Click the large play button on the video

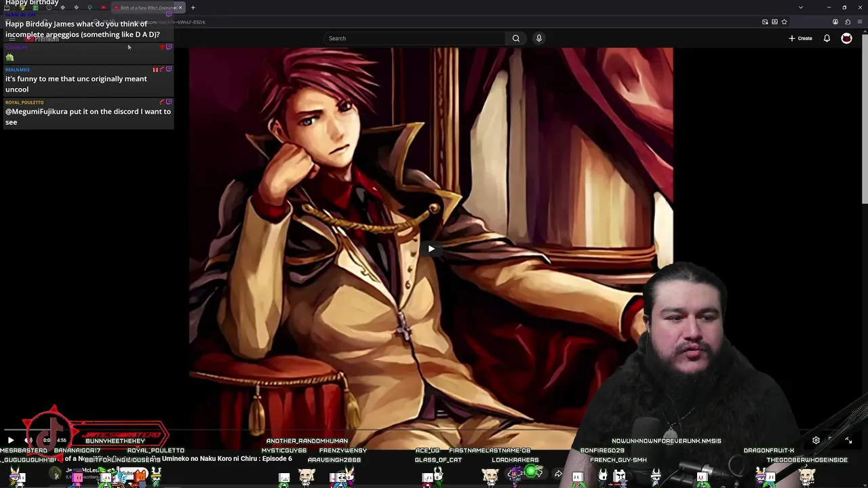(x=431, y=249)
